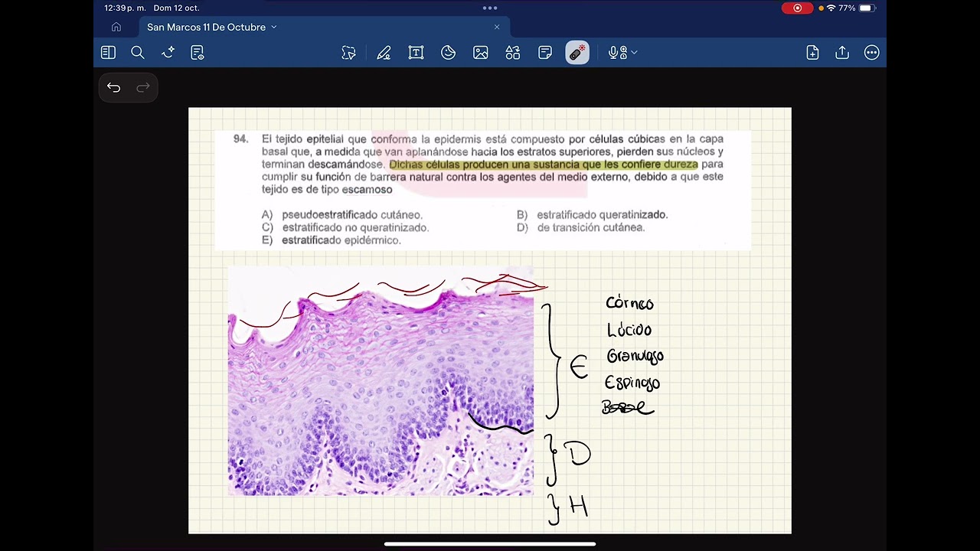
Task: Add a new page
Action: 812,53
